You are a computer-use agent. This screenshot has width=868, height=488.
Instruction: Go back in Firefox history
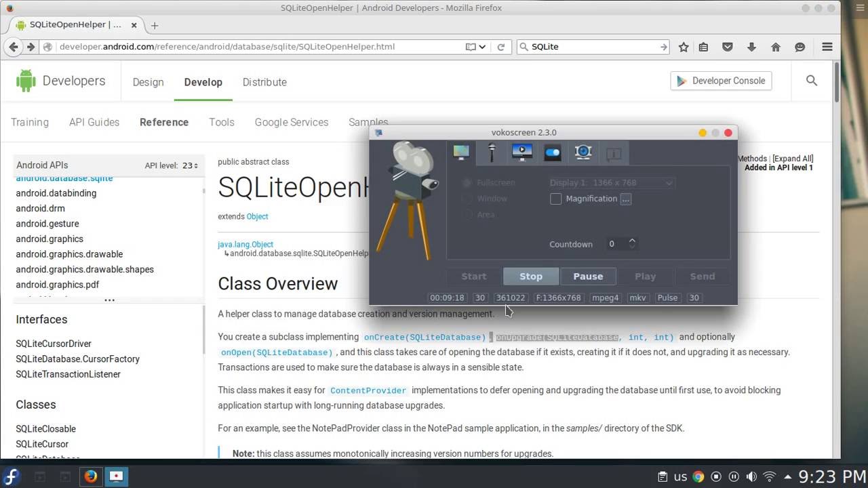coord(14,47)
